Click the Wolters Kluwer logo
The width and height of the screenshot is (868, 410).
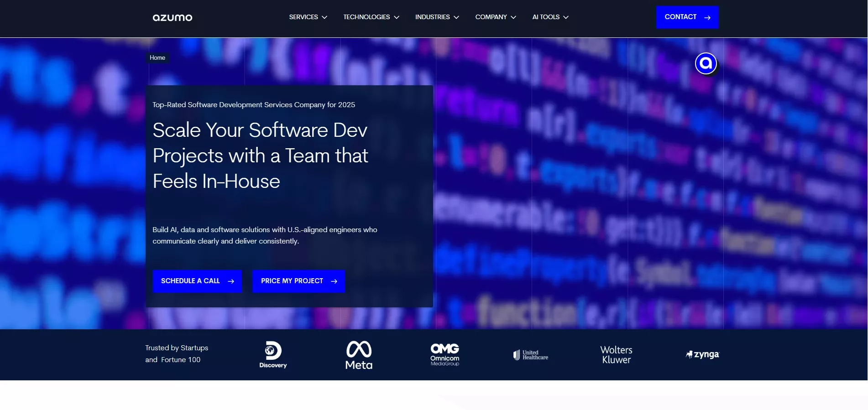pyautogui.click(x=616, y=355)
